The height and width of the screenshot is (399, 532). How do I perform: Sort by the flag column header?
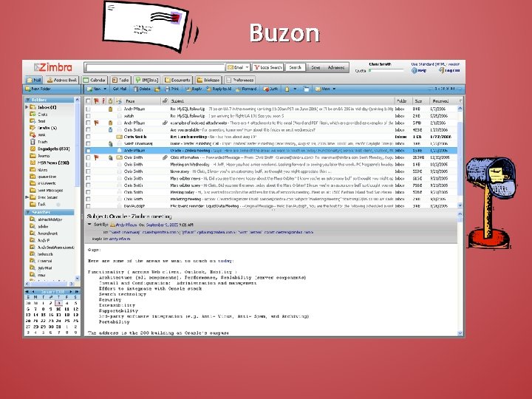tap(96, 101)
